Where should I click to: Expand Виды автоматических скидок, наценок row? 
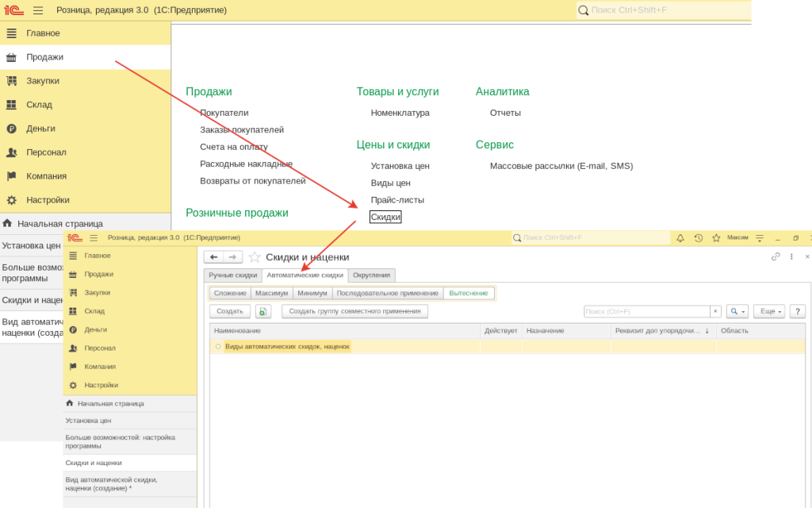pyautogui.click(x=218, y=346)
